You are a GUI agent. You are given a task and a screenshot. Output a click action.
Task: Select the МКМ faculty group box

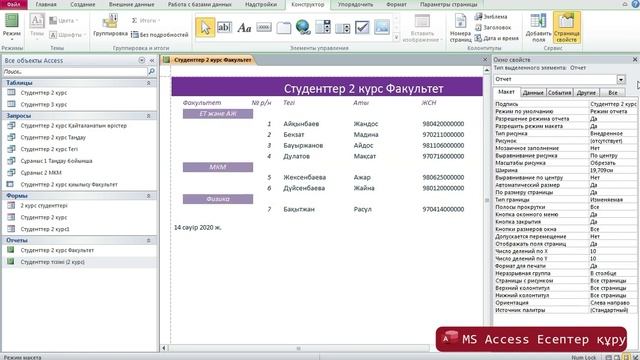click(x=218, y=167)
